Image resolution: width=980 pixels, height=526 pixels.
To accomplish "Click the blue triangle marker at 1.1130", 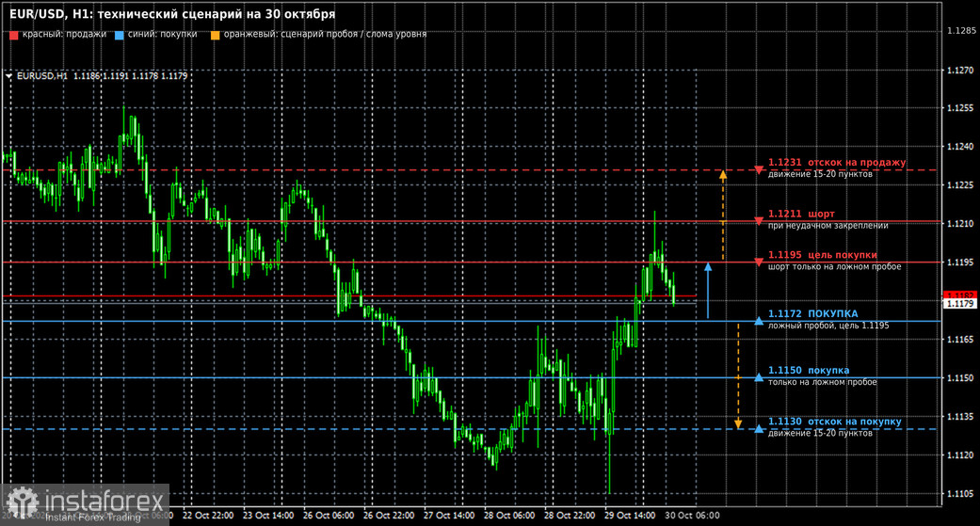I will [x=759, y=428].
